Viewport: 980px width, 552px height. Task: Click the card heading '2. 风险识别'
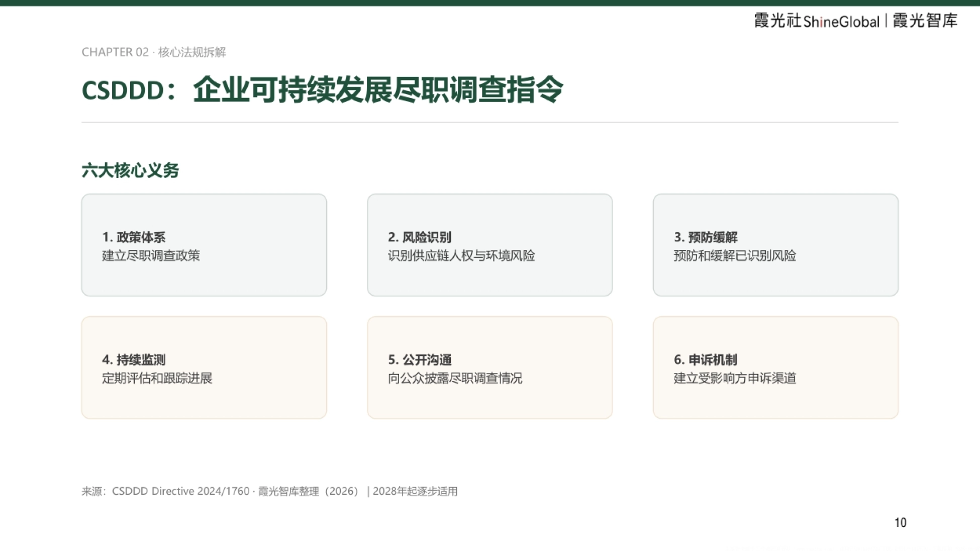point(420,237)
